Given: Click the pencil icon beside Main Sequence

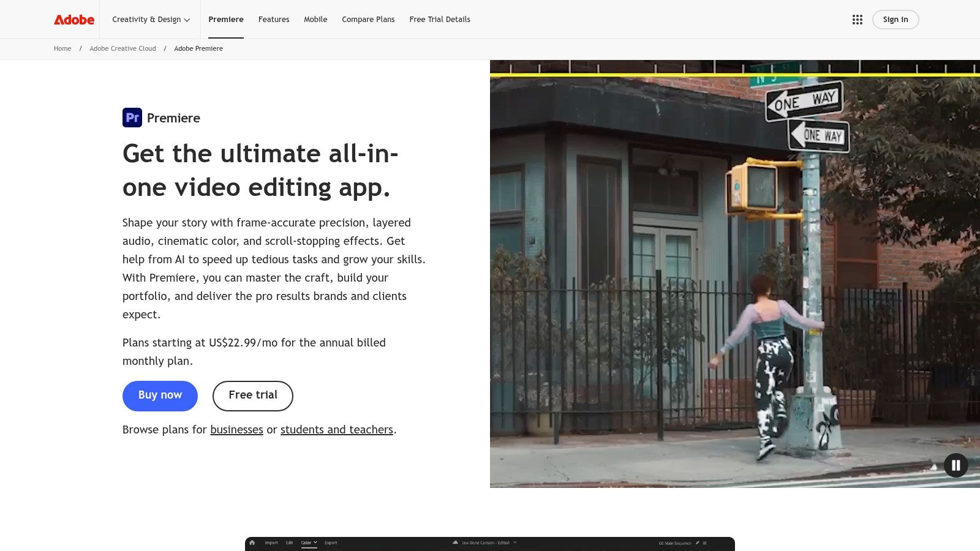Looking at the screenshot, I should (x=697, y=542).
